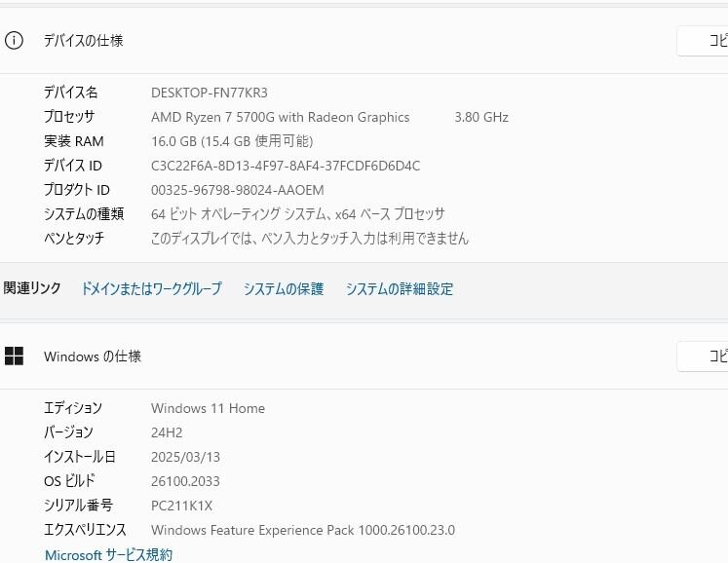This screenshot has width=728, height=563.
Task: Select OS build 26100.2033
Action: [185, 481]
